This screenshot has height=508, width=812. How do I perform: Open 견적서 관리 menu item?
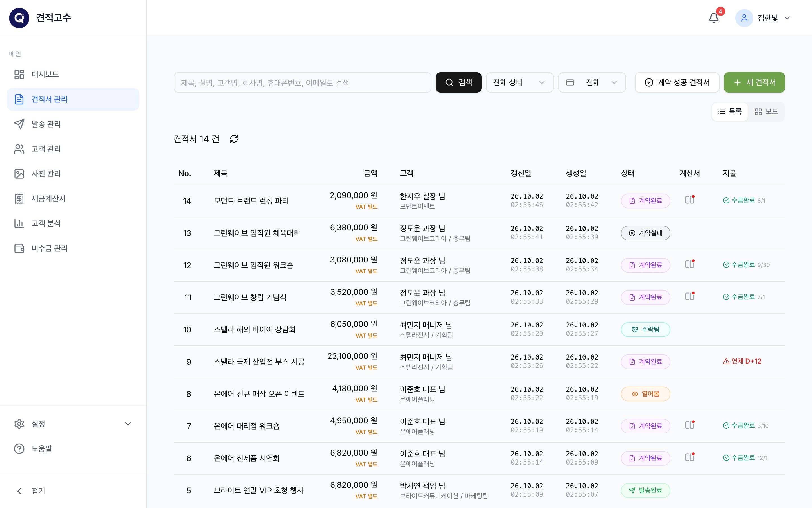[x=73, y=99]
